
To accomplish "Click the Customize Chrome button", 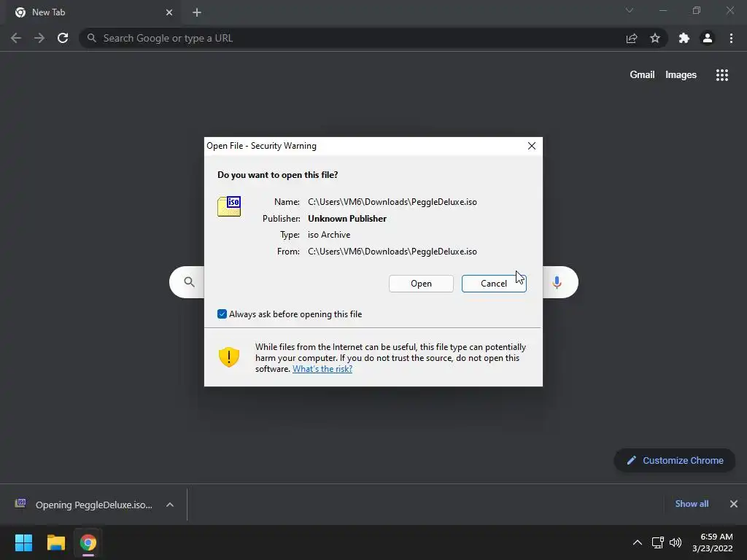I will tap(675, 461).
